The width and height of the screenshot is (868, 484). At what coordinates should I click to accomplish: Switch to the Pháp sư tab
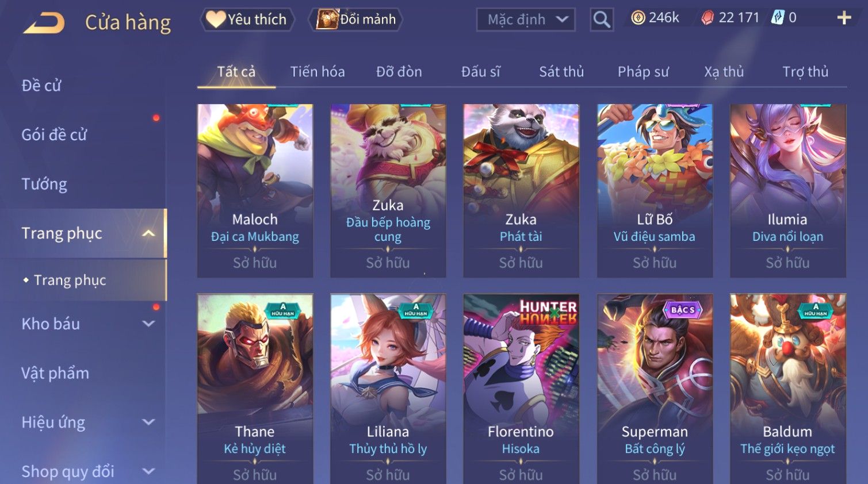click(x=643, y=72)
